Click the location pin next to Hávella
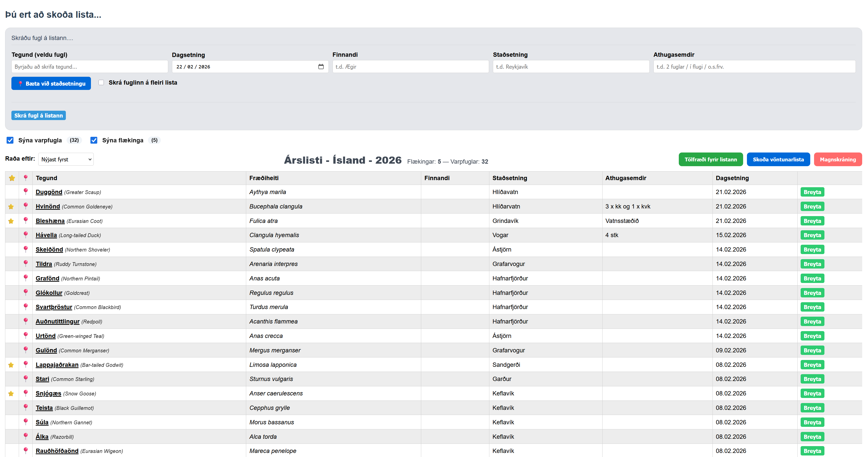The image size is (868, 457). coord(26,235)
